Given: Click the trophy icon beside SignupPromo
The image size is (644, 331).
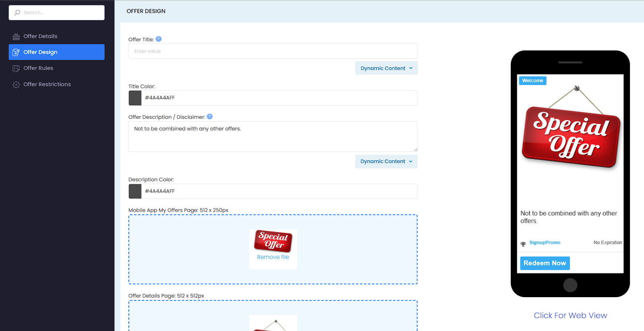Looking at the screenshot, I should (x=523, y=244).
